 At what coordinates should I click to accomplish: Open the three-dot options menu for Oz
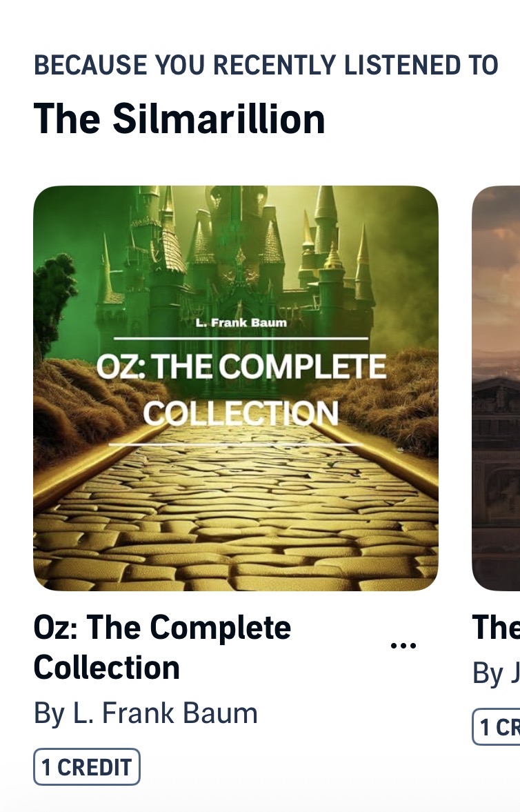pos(403,645)
